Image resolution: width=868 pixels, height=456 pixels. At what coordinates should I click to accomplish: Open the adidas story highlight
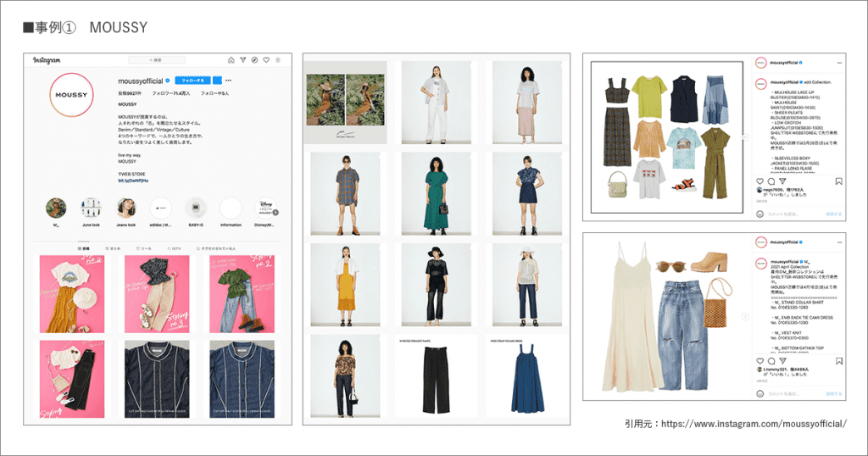160,208
